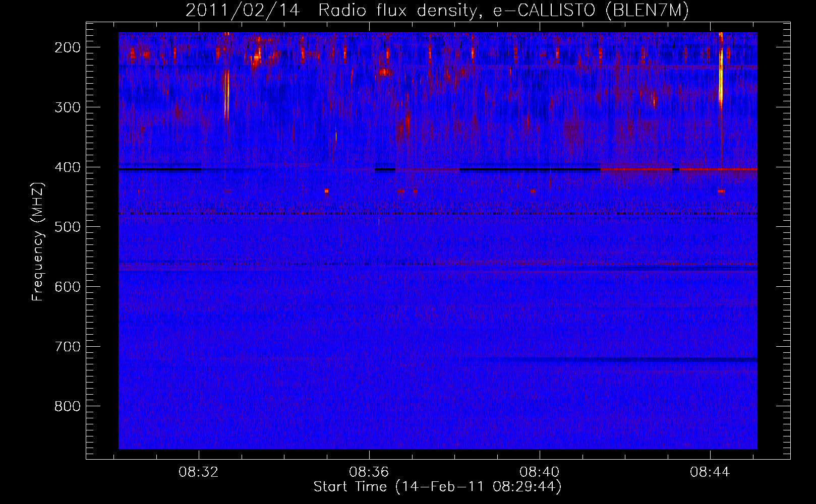The width and height of the screenshot is (816, 504).
Task: Click the 700 frequency tick label
Action: (x=67, y=347)
